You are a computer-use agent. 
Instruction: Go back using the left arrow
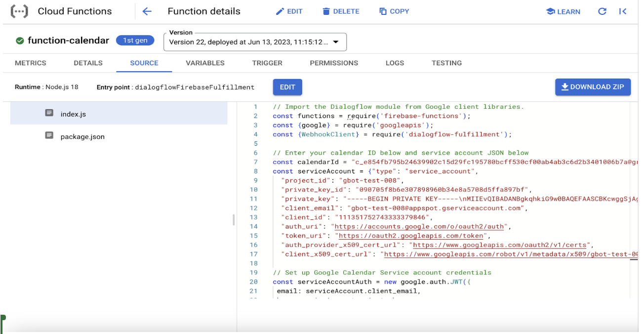click(147, 11)
